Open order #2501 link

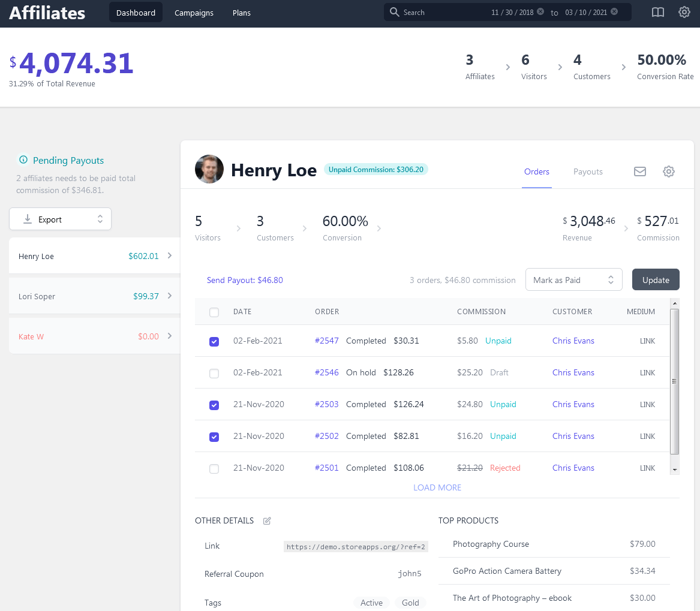point(326,468)
